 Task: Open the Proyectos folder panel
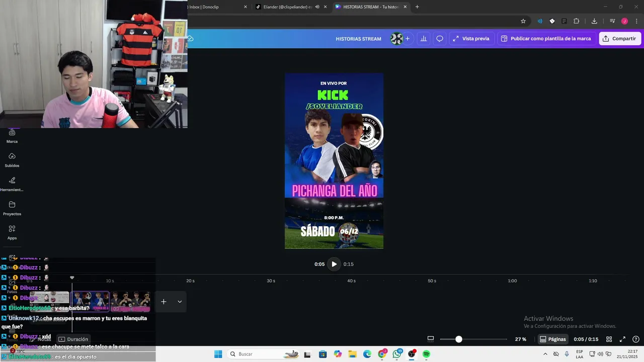tap(12, 208)
